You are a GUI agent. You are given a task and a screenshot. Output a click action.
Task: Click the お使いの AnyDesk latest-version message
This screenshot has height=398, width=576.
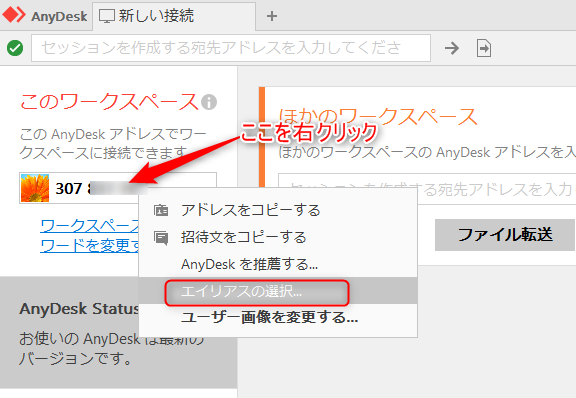click(112, 348)
